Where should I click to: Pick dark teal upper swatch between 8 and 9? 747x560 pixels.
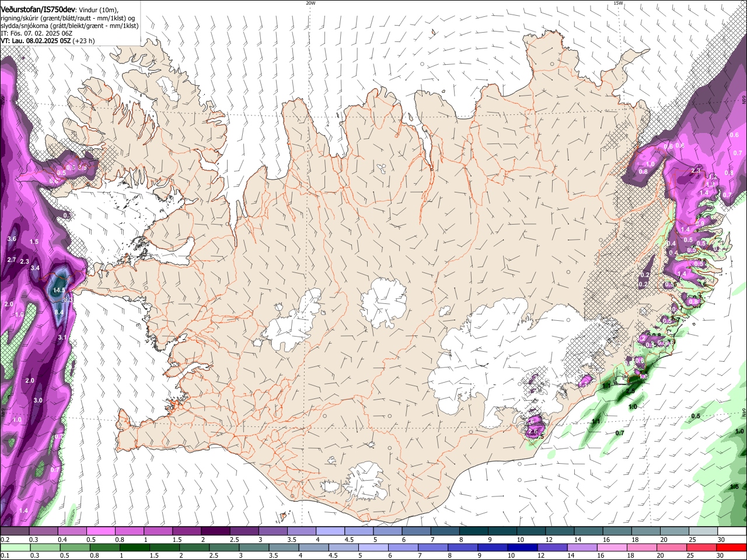474,531
